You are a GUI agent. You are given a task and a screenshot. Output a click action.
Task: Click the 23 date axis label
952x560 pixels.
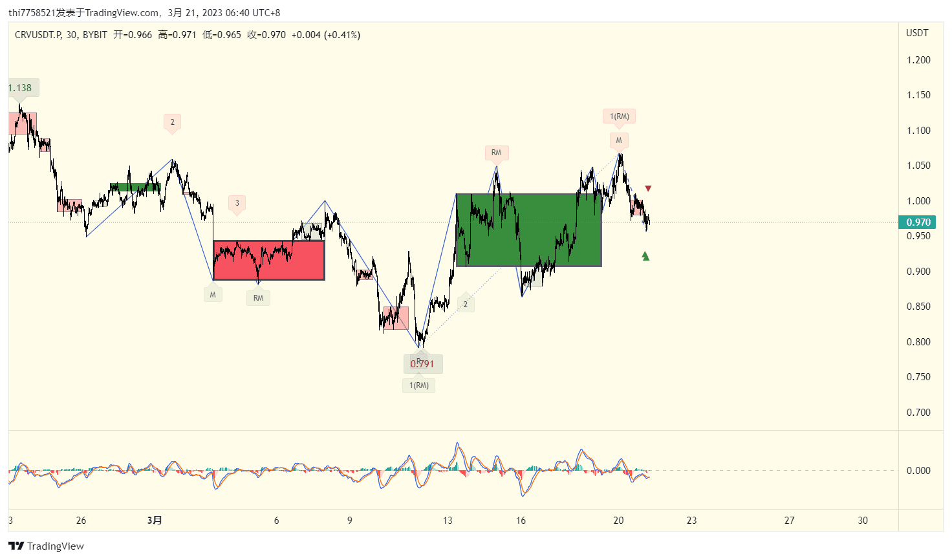point(691,521)
